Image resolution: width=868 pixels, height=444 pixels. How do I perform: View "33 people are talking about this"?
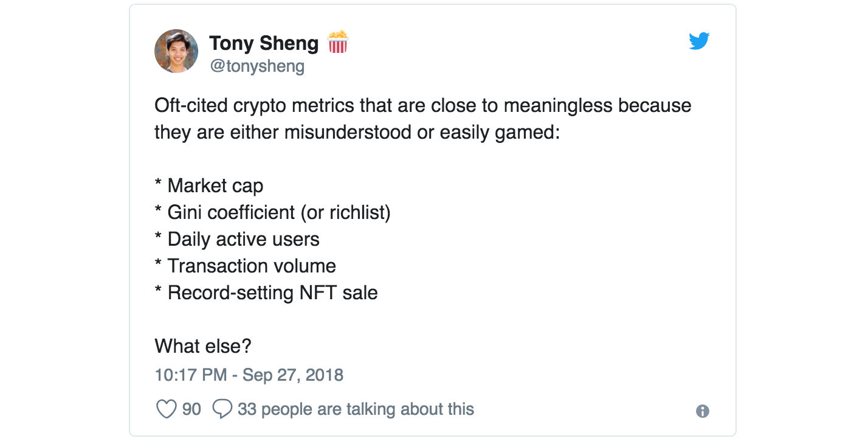[x=356, y=409]
